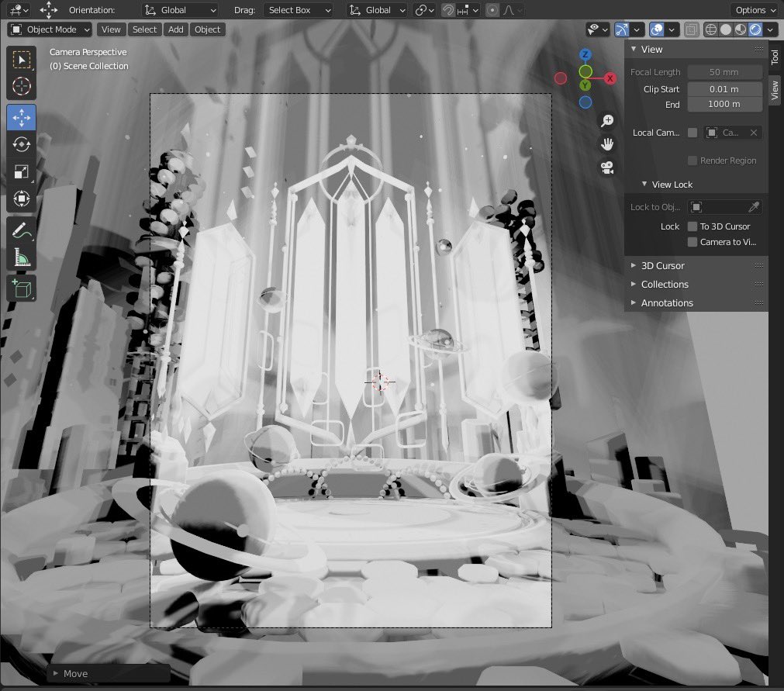Select the Move tool
This screenshot has height=691, width=784.
click(21, 118)
